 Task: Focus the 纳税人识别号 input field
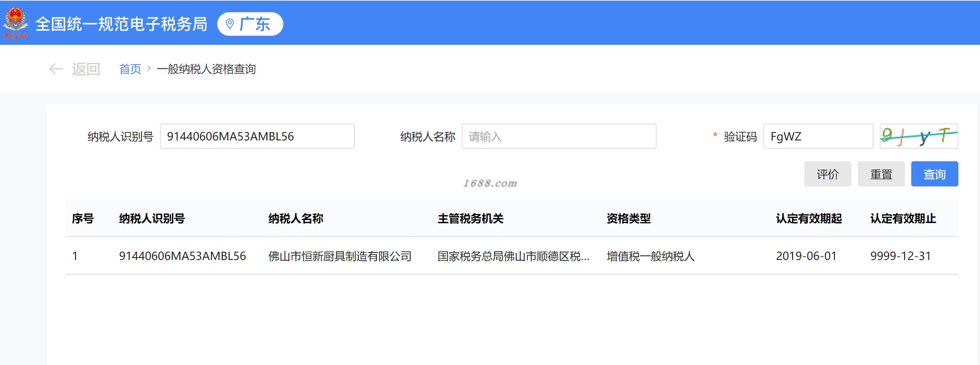tap(257, 136)
